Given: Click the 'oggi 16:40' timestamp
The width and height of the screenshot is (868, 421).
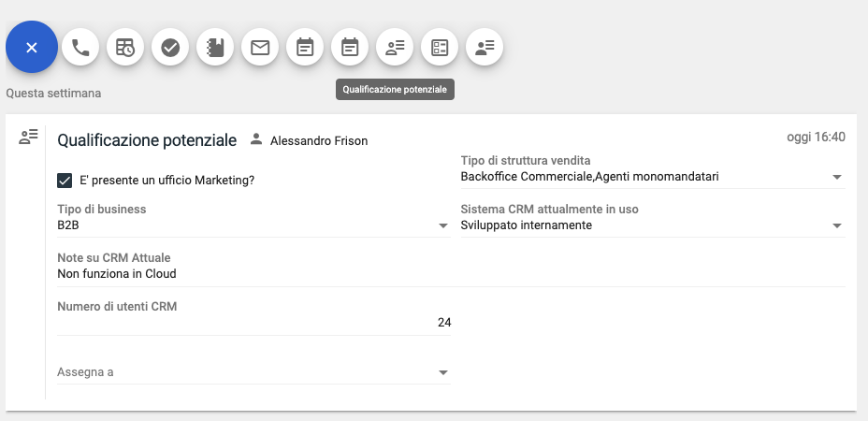Looking at the screenshot, I should (816, 138).
